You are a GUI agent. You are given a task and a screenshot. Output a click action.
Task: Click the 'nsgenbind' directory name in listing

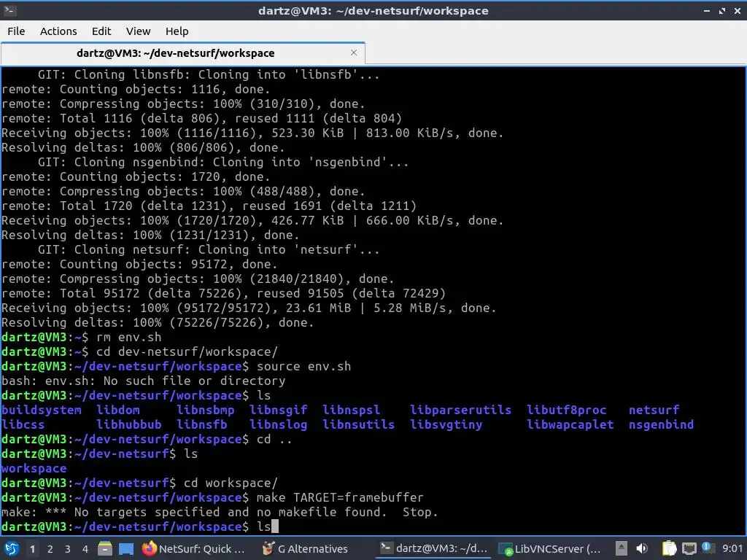tap(661, 424)
